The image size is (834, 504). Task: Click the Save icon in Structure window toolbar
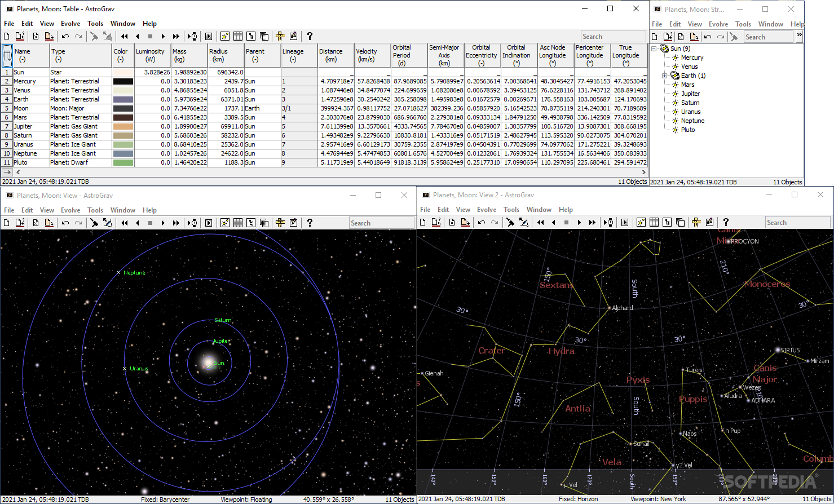[694, 37]
